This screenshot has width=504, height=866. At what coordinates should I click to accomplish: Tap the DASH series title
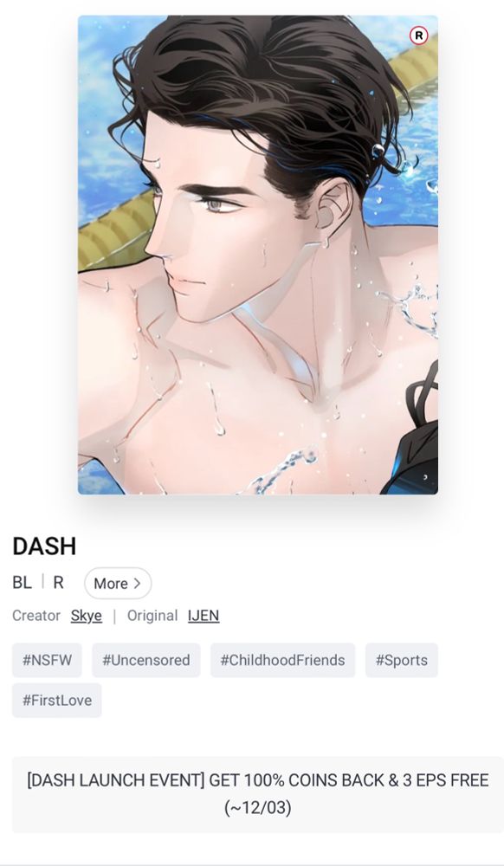(44, 546)
